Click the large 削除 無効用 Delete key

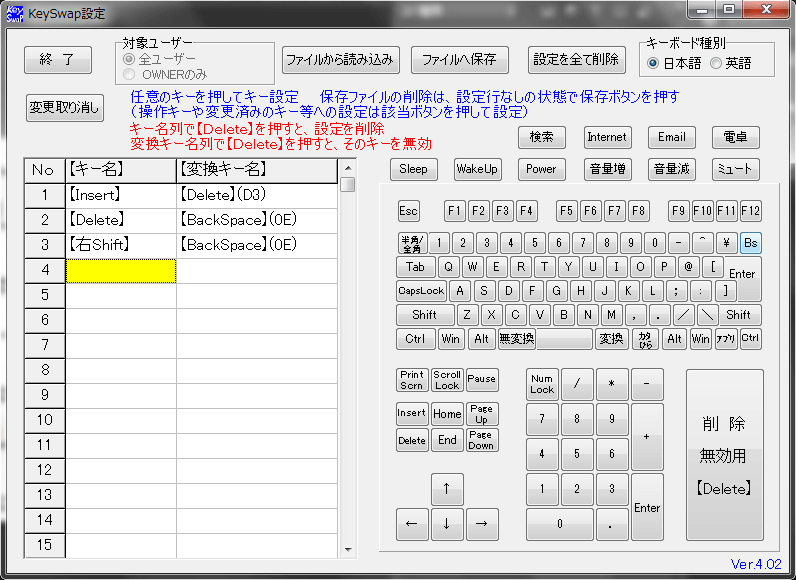(x=723, y=455)
